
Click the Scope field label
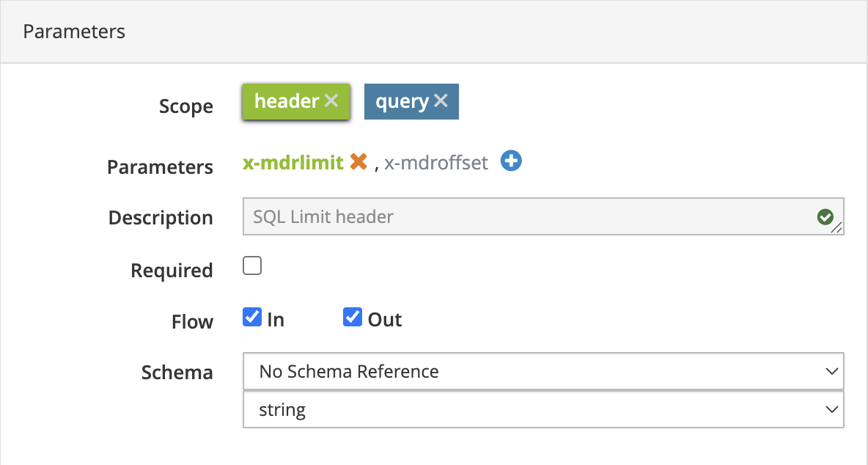click(185, 106)
